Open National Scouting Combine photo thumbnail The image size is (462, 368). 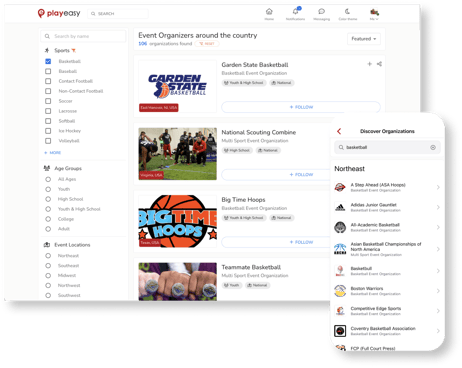click(x=178, y=154)
